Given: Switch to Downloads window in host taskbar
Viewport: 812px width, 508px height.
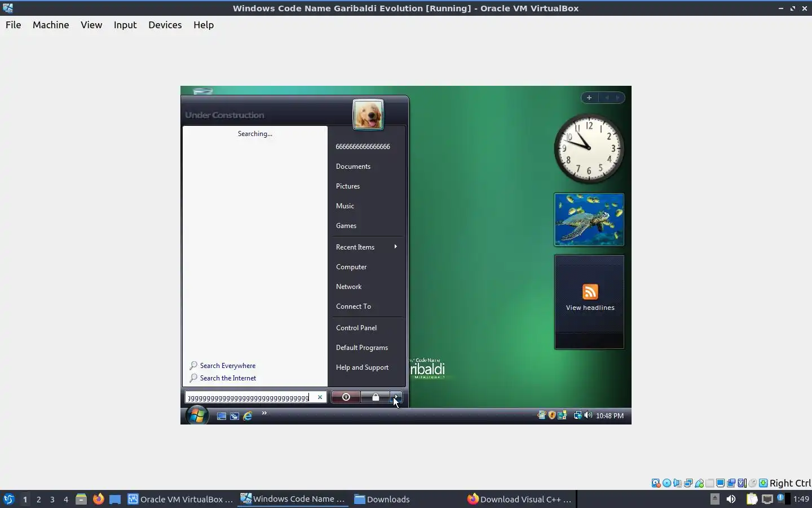Looking at the screenshot, I should click(382, 499).
